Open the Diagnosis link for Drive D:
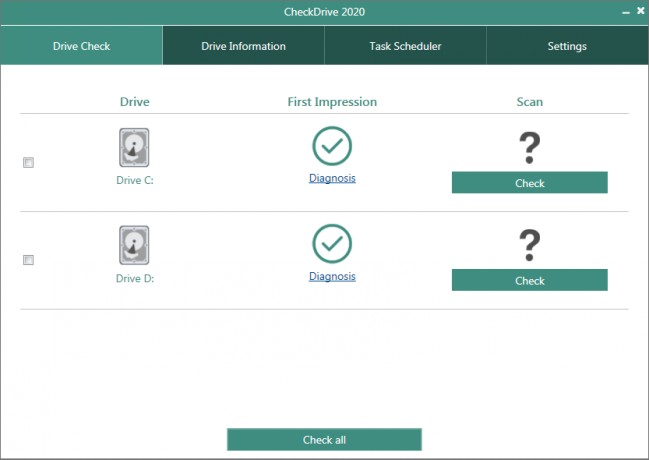This screenshot has height=460, width=649. pos(332,276)
